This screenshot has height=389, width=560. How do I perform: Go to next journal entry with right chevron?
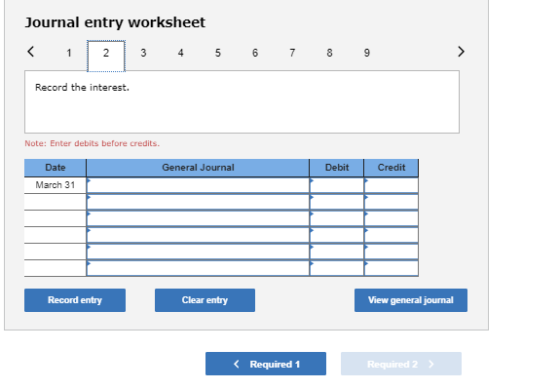point(461,52)
